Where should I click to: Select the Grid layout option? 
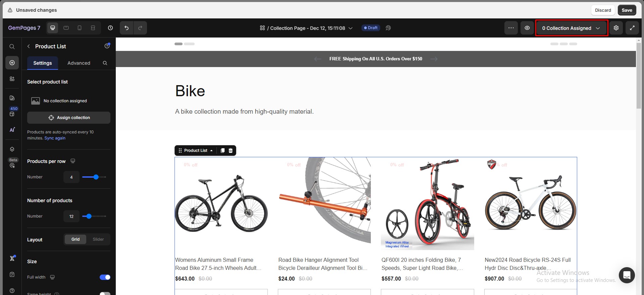point(76,239)
